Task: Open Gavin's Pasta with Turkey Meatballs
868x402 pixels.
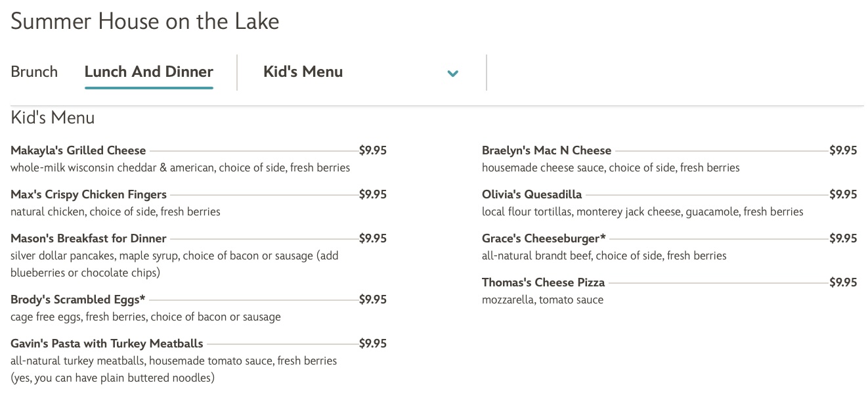Action: 106,343
